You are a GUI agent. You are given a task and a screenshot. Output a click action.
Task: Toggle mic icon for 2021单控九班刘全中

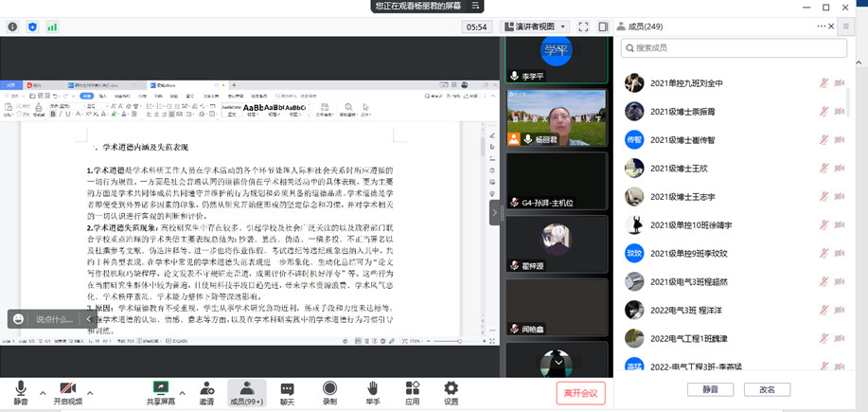tap(824, 83)
